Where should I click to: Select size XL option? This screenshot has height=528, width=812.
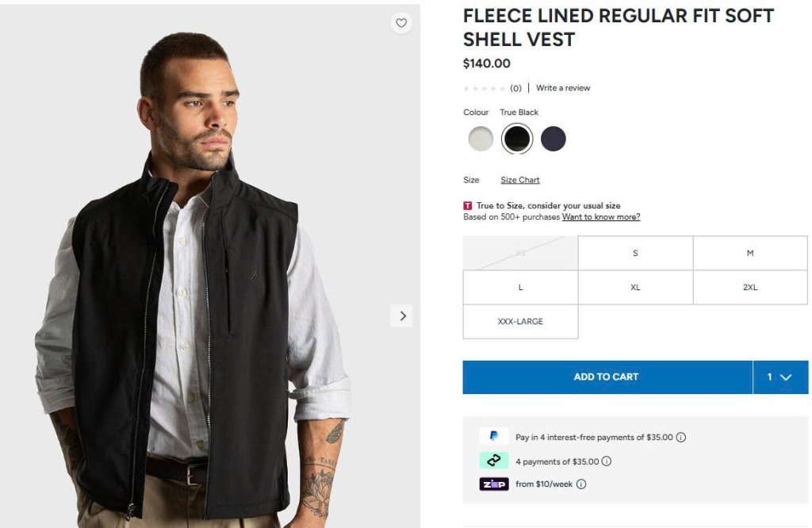click(x=635, y=287)
